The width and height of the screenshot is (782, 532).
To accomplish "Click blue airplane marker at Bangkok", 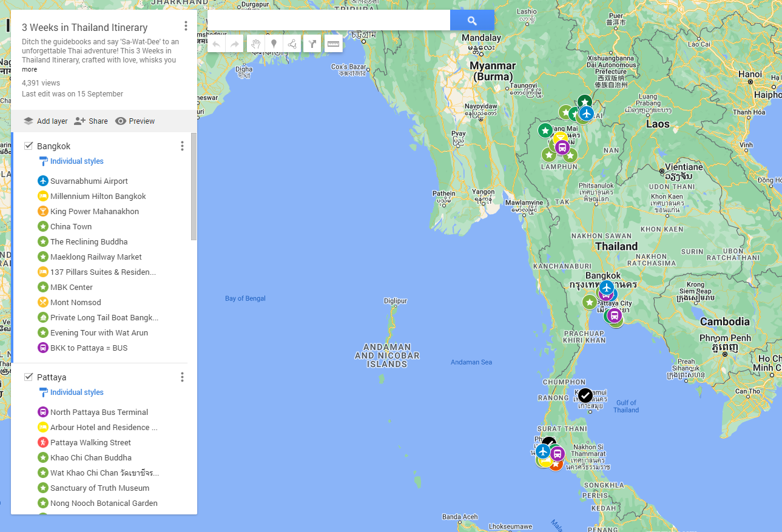I will [x=607, y=288].
